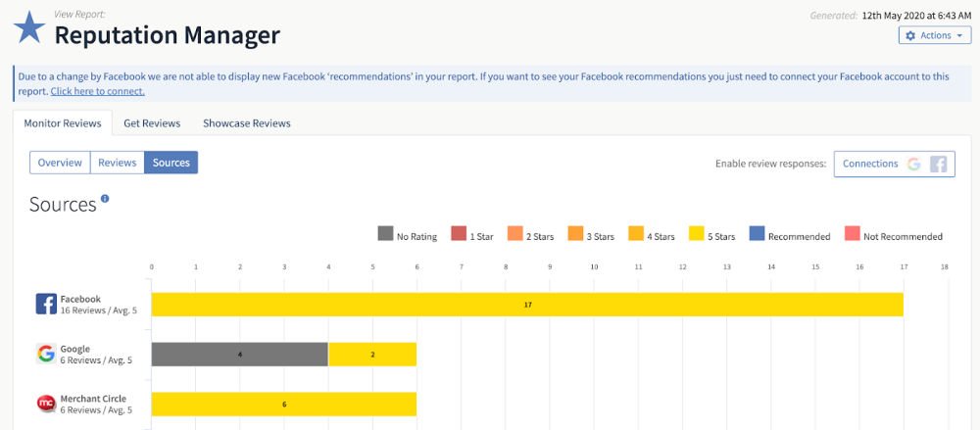Viewport: 980px width, 430px height.
Task: Switch to the Get Reviews tab
Action: point(152,123)
